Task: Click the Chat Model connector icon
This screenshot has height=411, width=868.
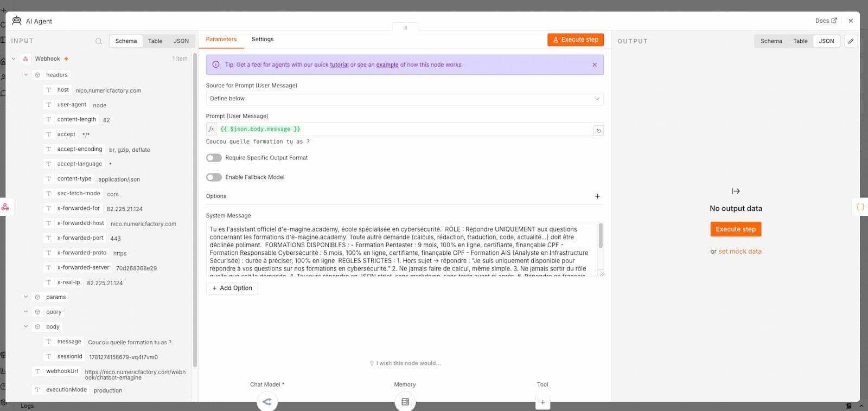Action: pos(267,402)
